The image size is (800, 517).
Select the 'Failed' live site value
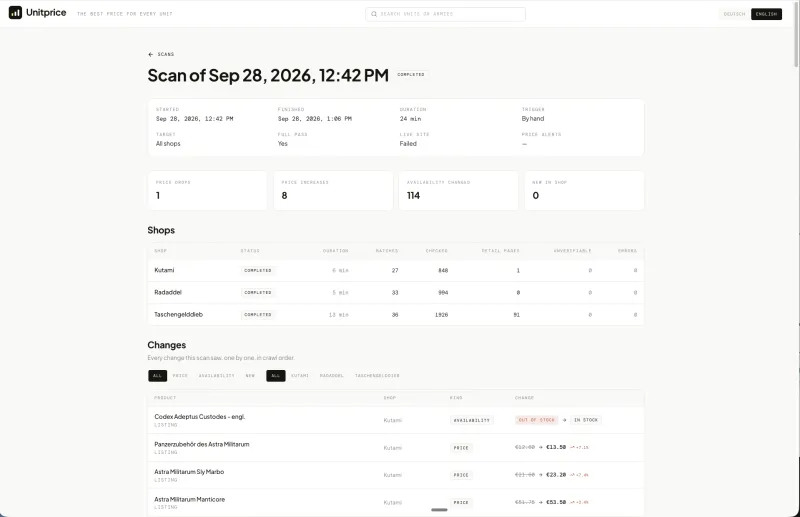click(408, 144)
